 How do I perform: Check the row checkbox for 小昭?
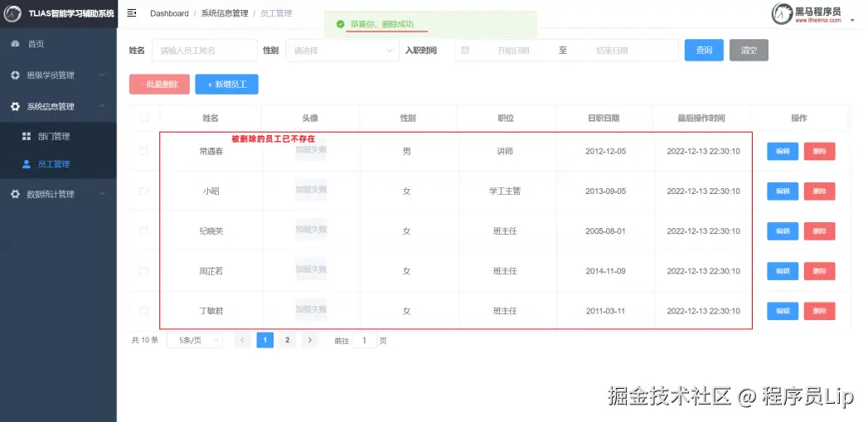pyautogui.click(x=143, y=191)
